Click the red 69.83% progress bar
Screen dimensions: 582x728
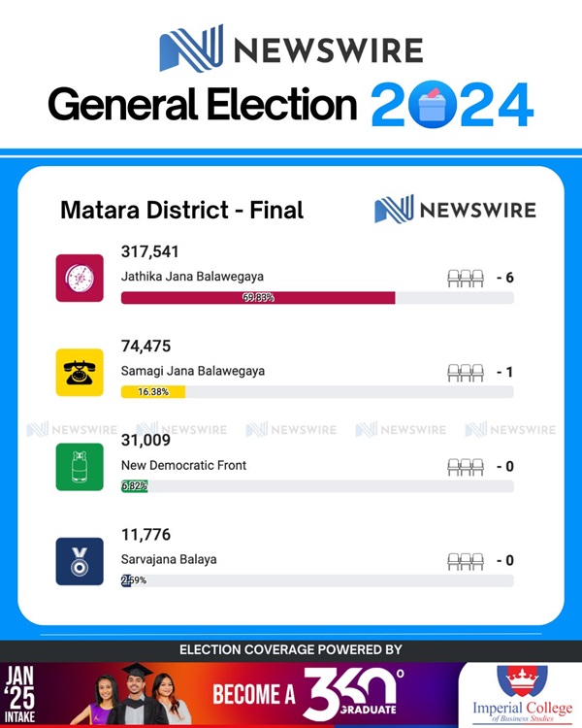(x=258, y=298)
